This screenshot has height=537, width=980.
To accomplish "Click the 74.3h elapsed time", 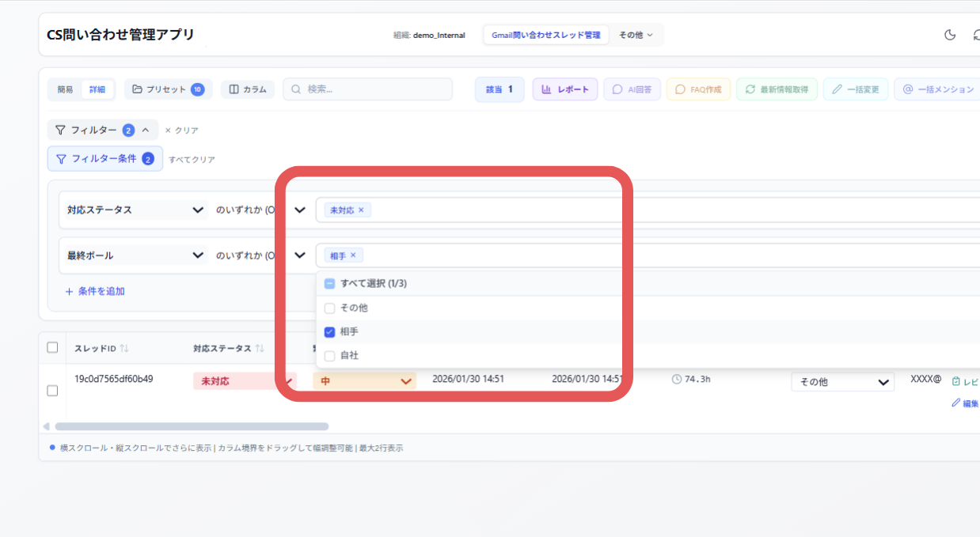I will coord(691,379).
